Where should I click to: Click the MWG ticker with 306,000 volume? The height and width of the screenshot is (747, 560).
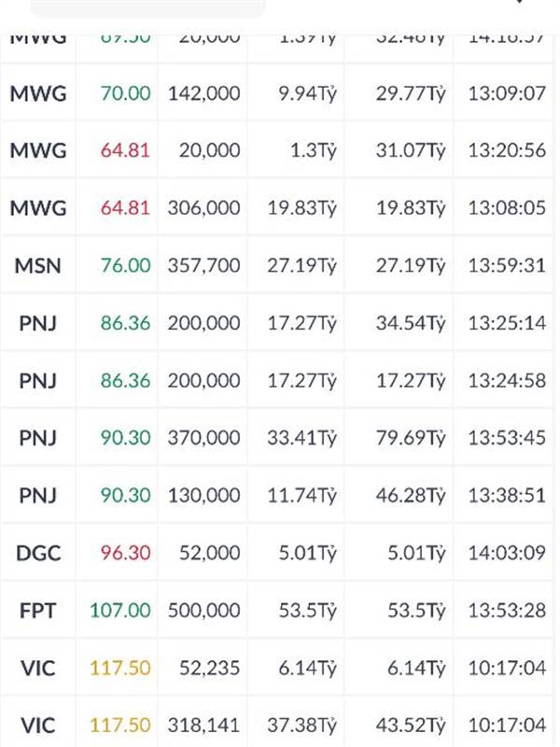tap(38, 208)
